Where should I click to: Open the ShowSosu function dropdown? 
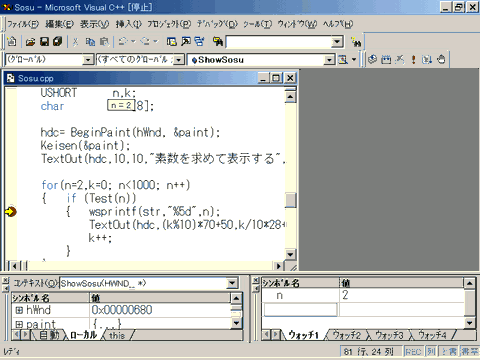click(329, 60)
